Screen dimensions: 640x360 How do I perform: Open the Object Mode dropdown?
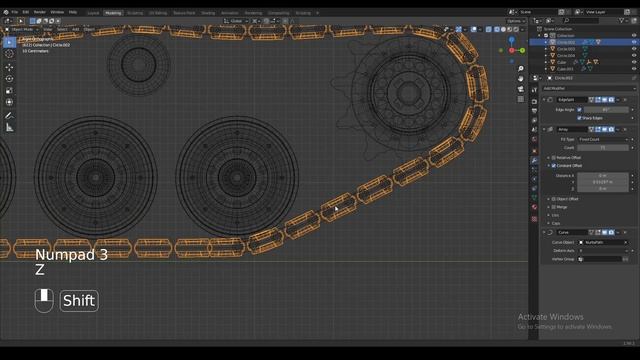coord(22,29)
